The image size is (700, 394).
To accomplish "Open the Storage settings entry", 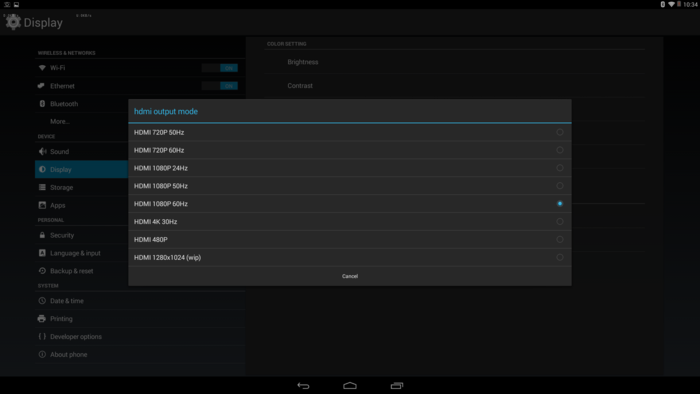I will coord(82,187).
